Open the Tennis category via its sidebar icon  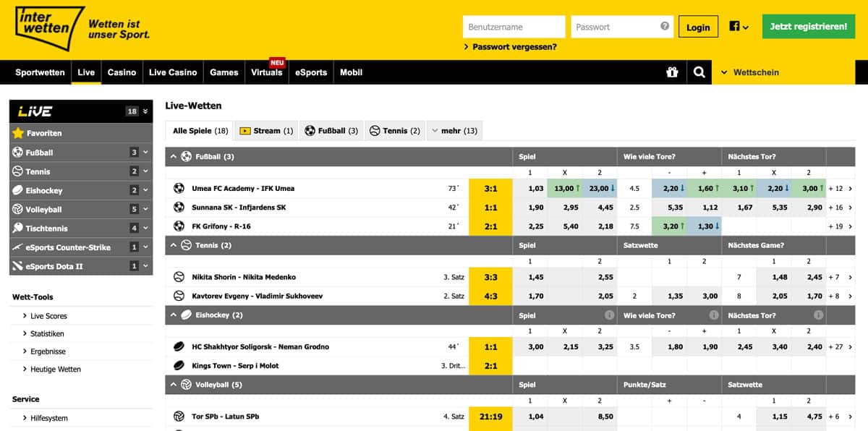(22, 171)
